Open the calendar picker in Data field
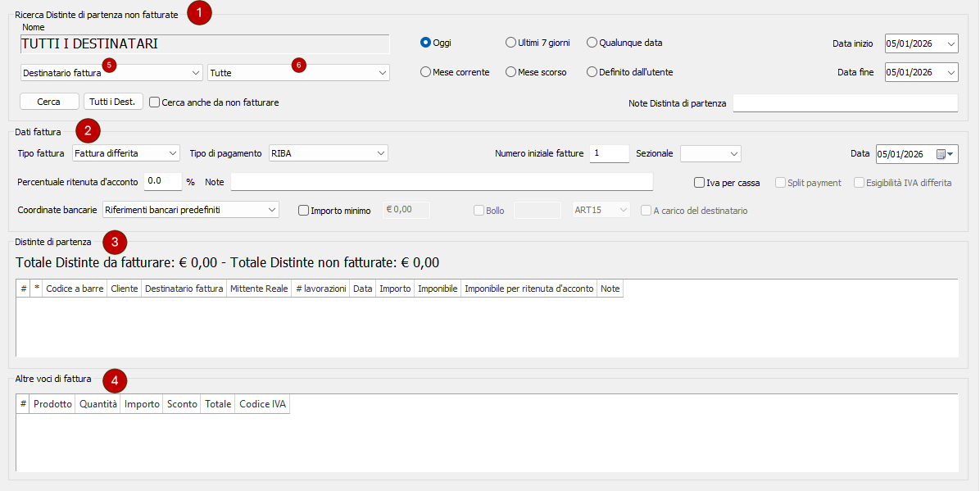The height and width of the screenshot is (491, 980). point(945,154)
